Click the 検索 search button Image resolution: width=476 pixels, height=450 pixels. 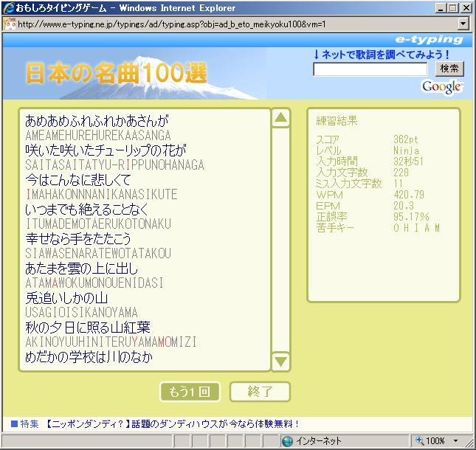pos(449,69)
